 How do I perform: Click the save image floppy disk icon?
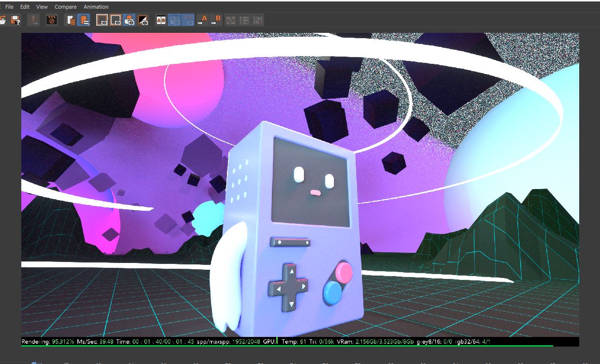click(x=15, y=20)
